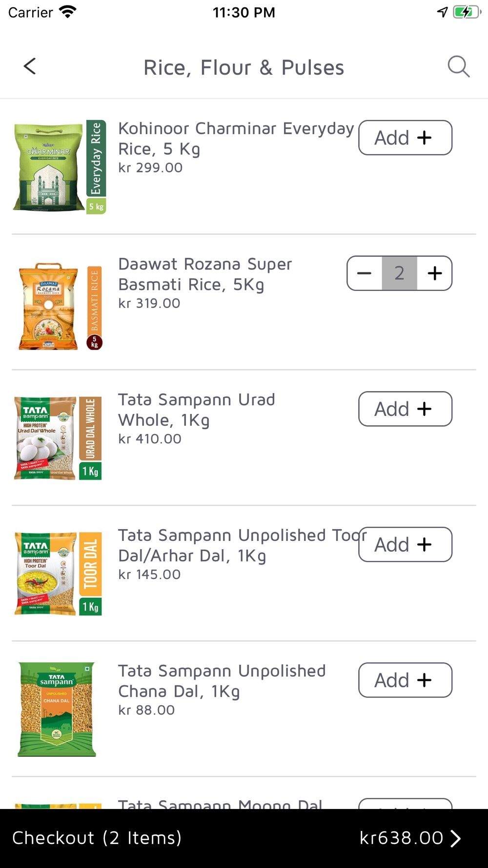Add Kohinoor Charminar Everyday Rice
Viewport: 488px width, 868px height.
pos(405,138)
